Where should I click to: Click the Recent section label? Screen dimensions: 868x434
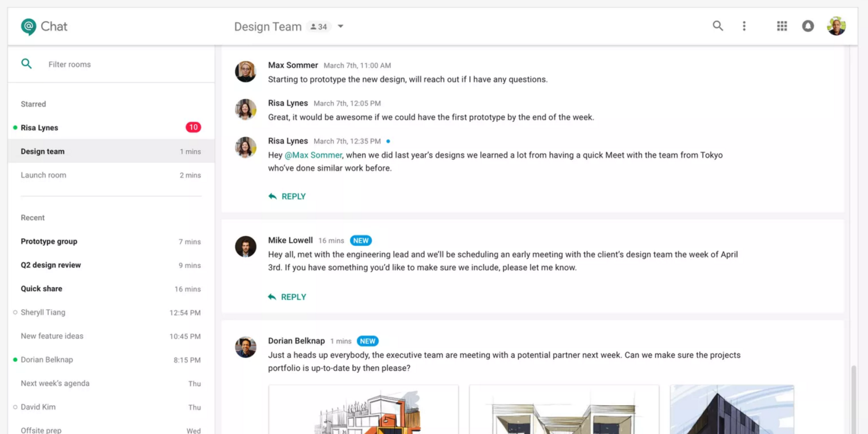[33, 218]
